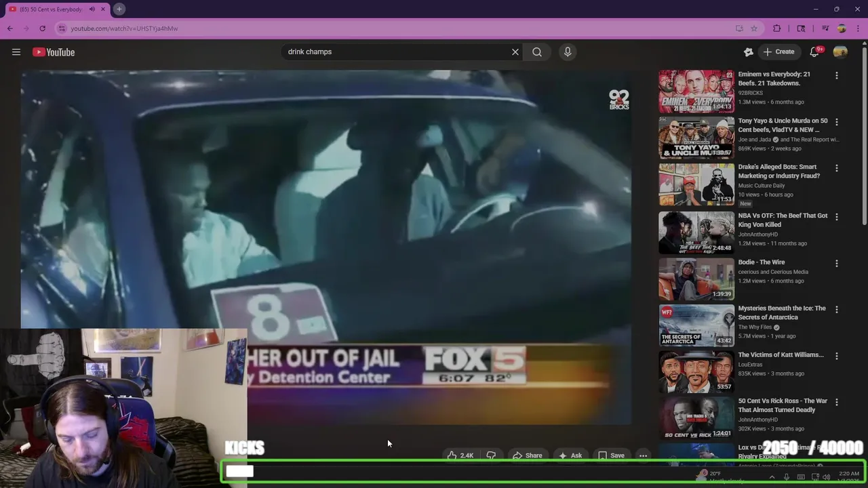Image resolution: width=868 pixels, height=488 pixels.
Task: Click the sparkle icon left of Create
Action: (749, 52)
